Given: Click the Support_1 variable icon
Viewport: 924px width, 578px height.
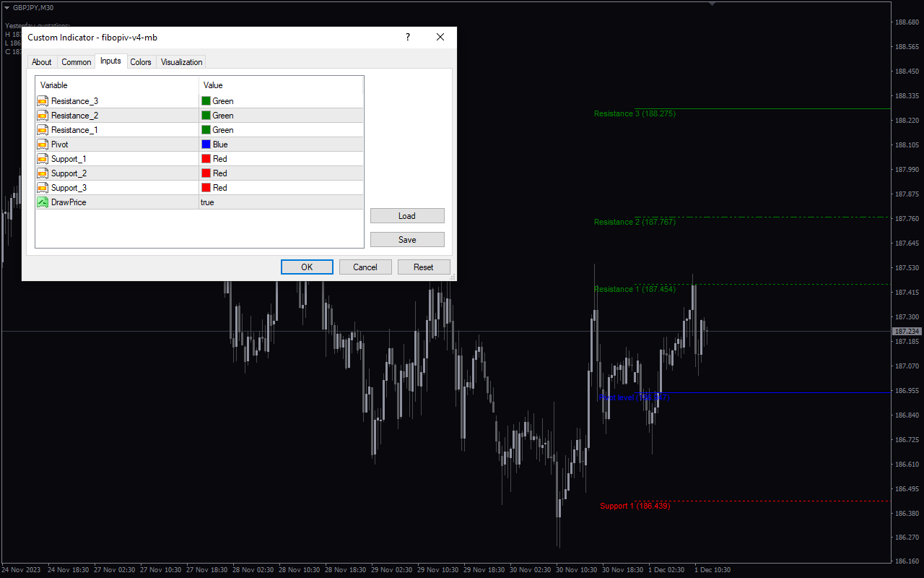Looking at the screenshot, I should coord(43,159).
